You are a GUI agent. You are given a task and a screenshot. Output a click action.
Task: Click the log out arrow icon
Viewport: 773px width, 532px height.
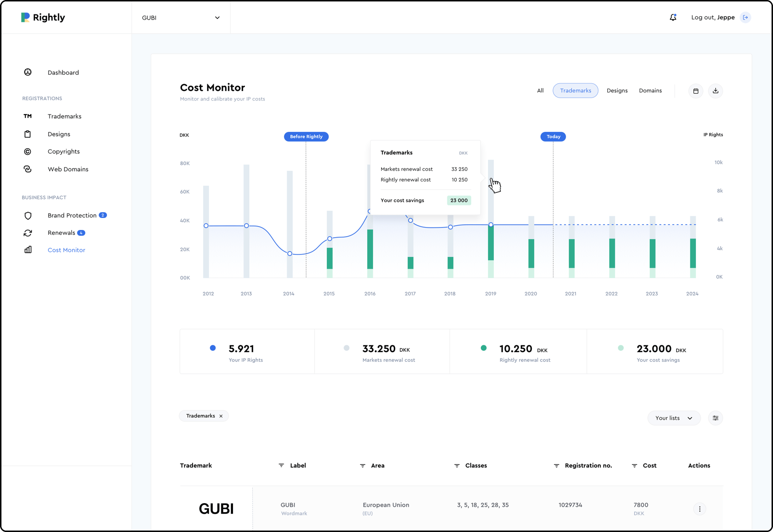(x=746, y=17)
